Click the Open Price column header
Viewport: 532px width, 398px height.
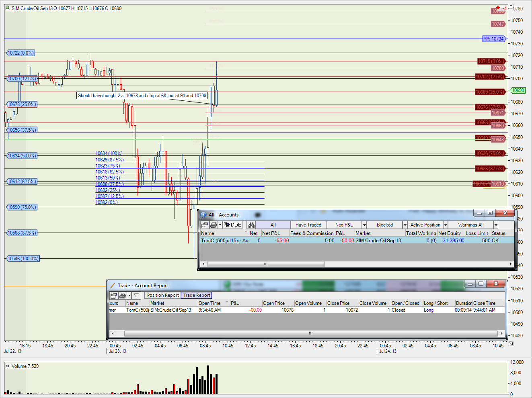pos(278,303)
